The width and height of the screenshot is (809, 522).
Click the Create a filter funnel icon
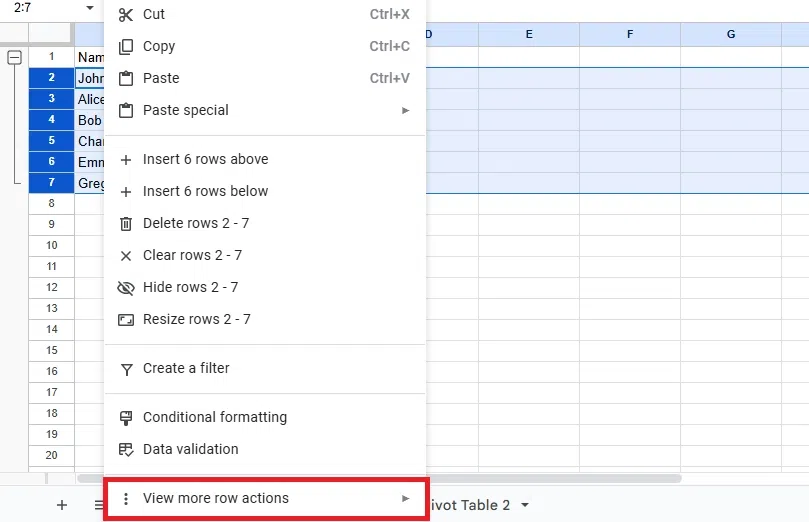click(125, 369)
